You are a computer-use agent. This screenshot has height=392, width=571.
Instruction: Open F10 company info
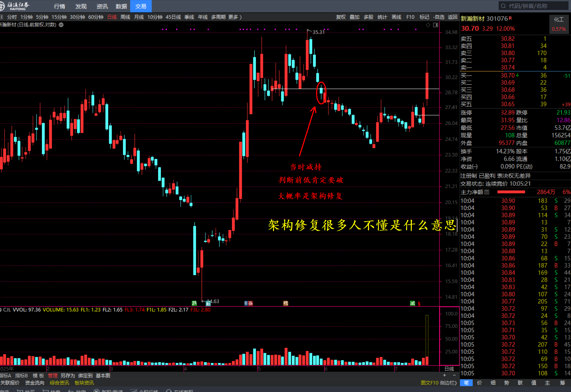click(x=410, y=17)
